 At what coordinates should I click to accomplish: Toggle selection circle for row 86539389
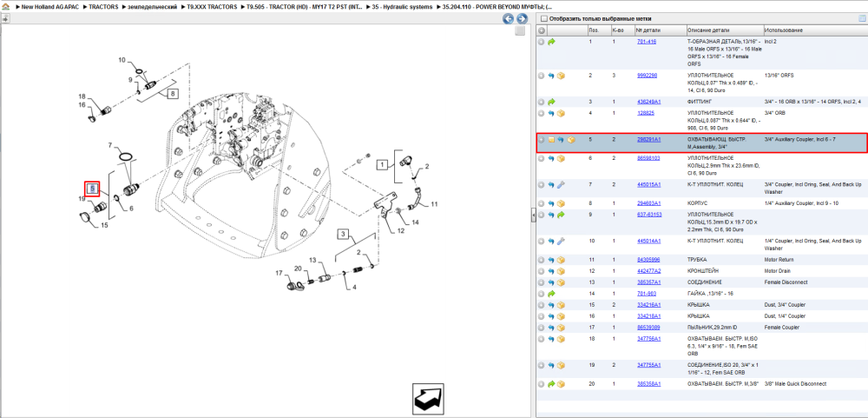click(x=542, y=328)
